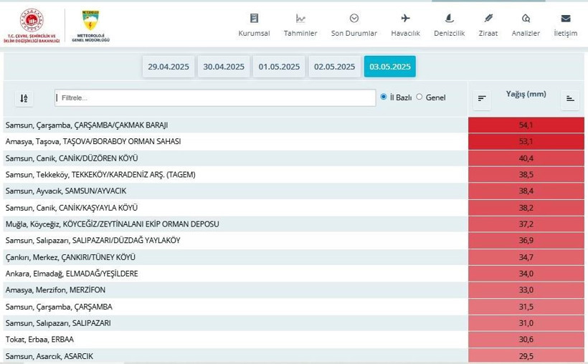Switch to the 30.04.2025 date tab
588x364 pixels.
click(x=224, y=67)
